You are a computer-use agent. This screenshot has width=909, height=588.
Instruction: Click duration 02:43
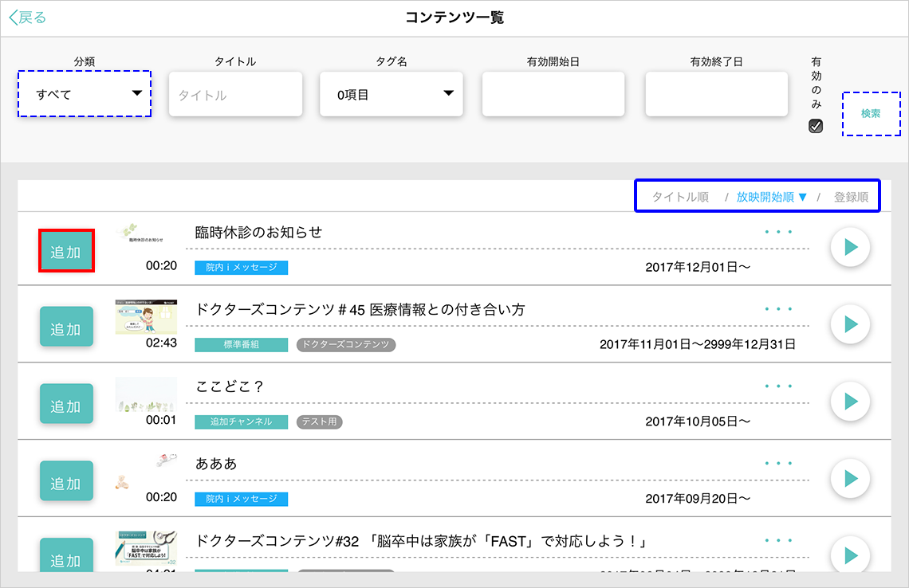click(x=161, y=343)
